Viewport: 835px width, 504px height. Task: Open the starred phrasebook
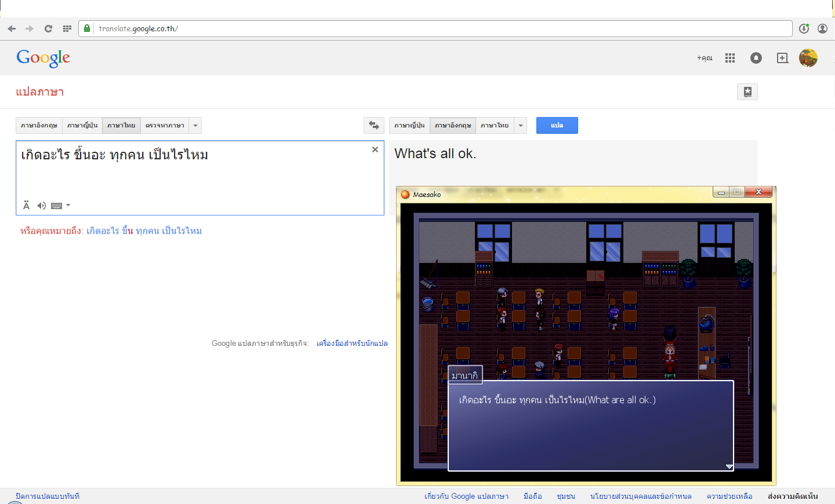pyautogui.click(x=747, y=92)
